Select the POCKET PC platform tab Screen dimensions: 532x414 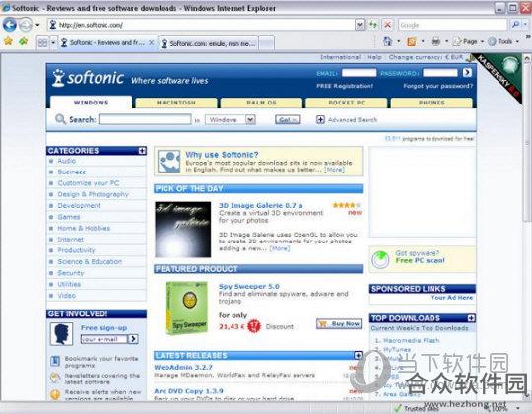click(x=347, y=103)
